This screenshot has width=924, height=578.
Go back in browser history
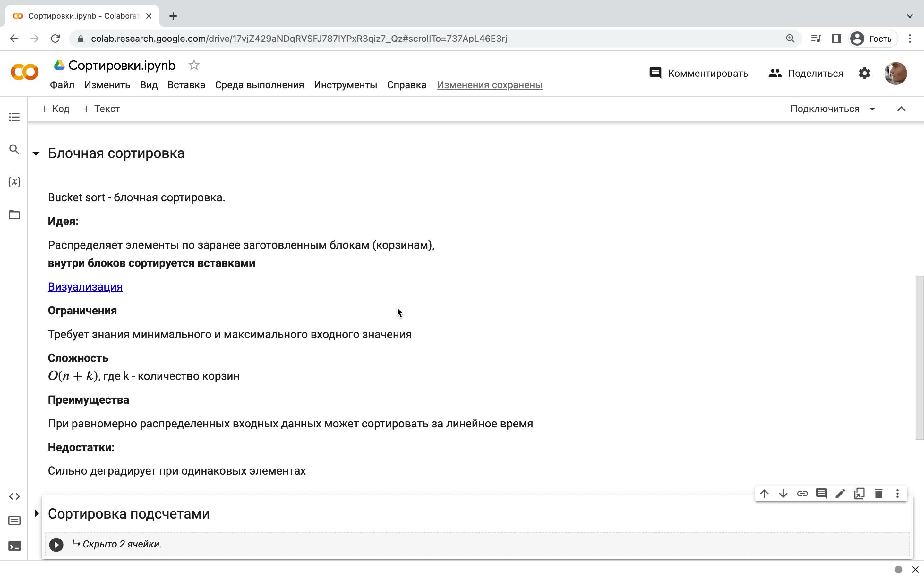pyautogui.click(x=14, y=39)
